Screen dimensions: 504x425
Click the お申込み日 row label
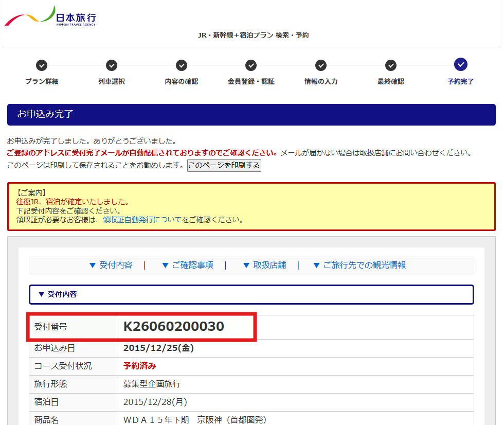pyautogui.click(x=55, y=348)
